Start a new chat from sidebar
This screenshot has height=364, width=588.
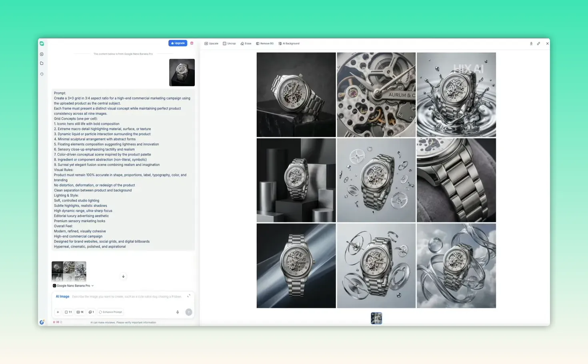coord(42,54)
